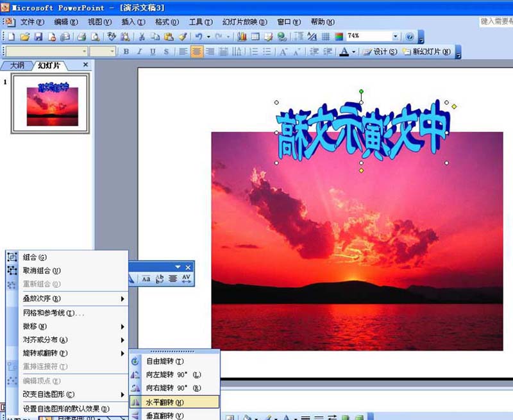Open the Undo history dropdown arrow
Screen dimensions: 513x420
(208, 37)
